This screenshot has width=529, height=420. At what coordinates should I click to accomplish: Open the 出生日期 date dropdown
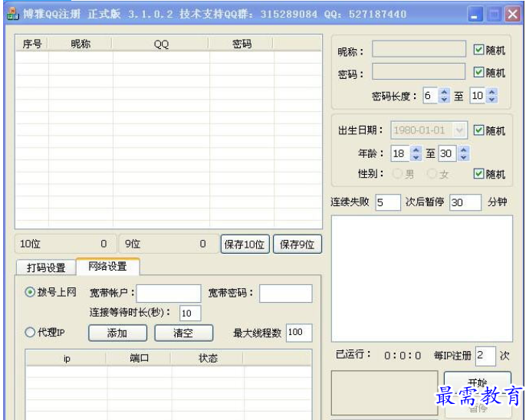(459, 130)
